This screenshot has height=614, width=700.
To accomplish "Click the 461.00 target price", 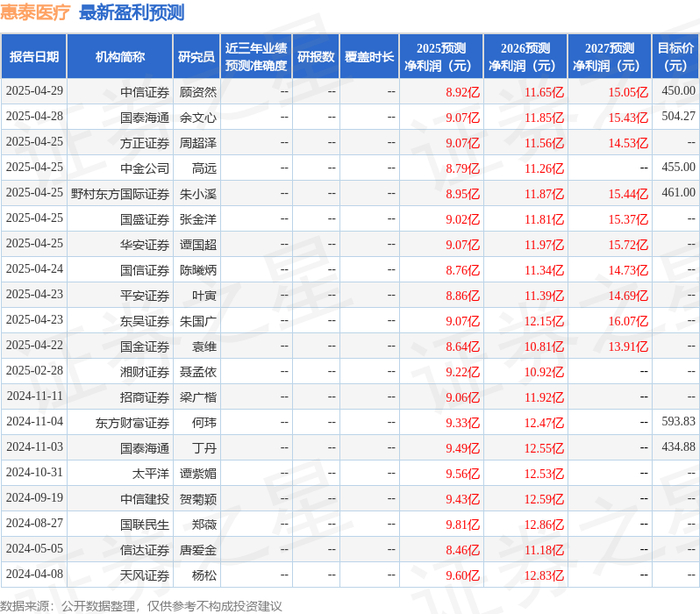I will (x=679, y=192).
